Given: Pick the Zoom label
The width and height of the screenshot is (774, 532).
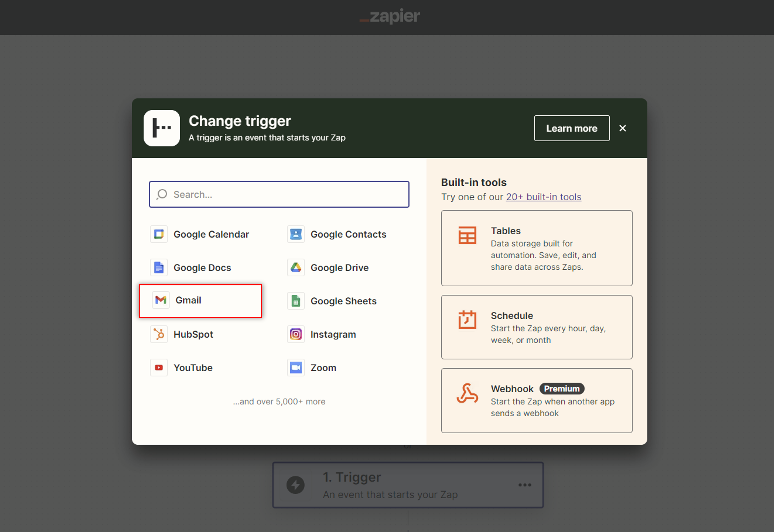Looking at the screenshot, I should coord(323,368).
